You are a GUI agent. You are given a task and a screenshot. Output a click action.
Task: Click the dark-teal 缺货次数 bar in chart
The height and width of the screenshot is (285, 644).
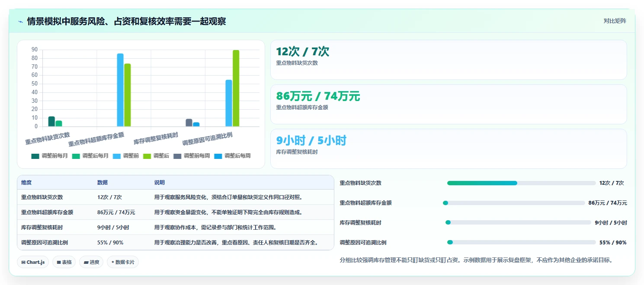point(51,121)
